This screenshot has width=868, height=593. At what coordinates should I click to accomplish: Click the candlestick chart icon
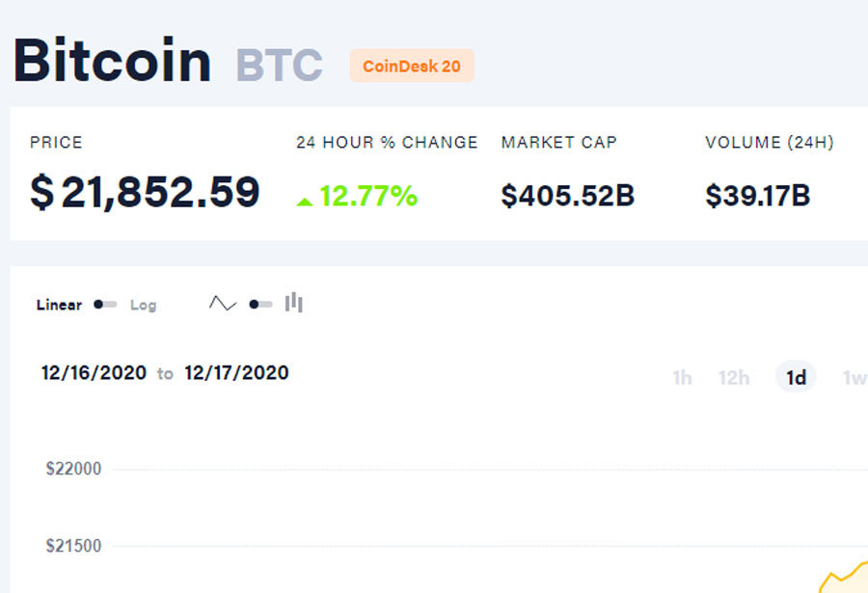pyautogui.click(x=294, y=304)
